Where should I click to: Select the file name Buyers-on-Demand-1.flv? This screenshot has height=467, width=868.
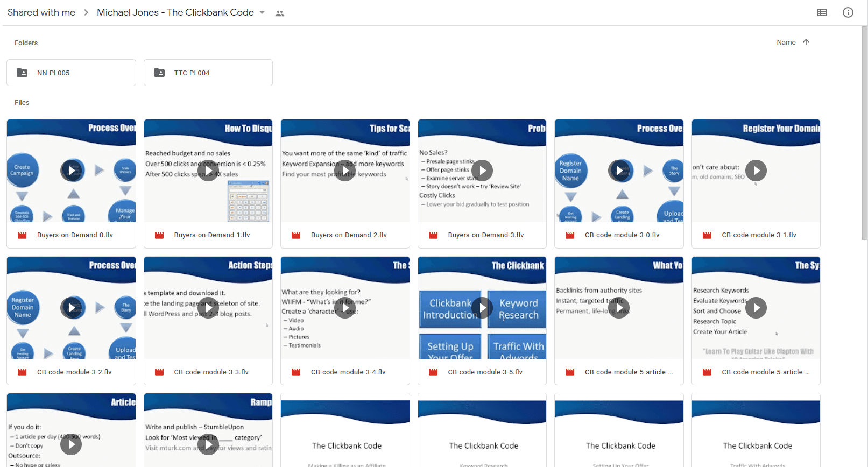click(212, 235)
